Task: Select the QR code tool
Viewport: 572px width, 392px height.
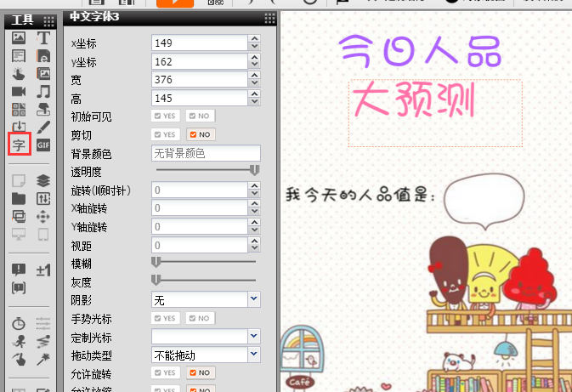Action: coord(19,109)
